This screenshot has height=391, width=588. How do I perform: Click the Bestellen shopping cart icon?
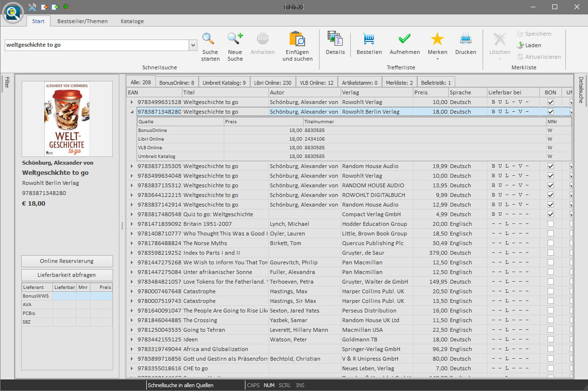click(x=369, y=39)
